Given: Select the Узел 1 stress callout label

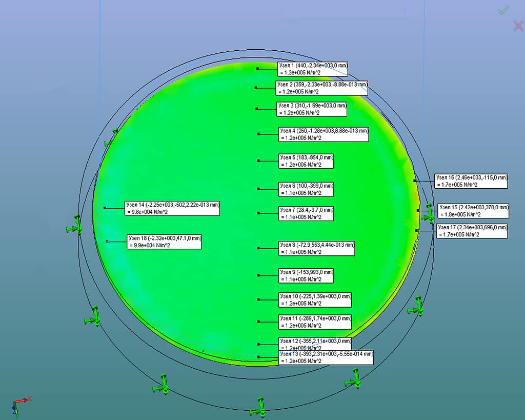Looking at the screenshot, I should [x=313, y=69].
